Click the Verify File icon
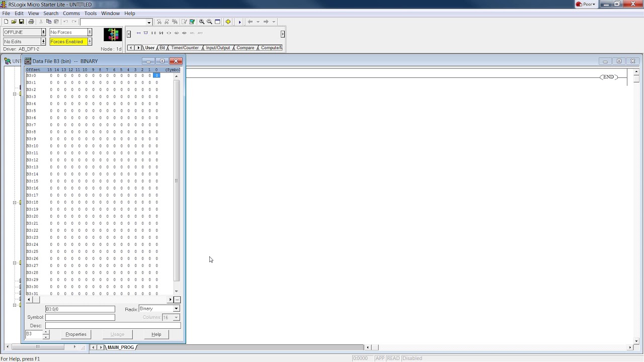 tap(184, 22)
